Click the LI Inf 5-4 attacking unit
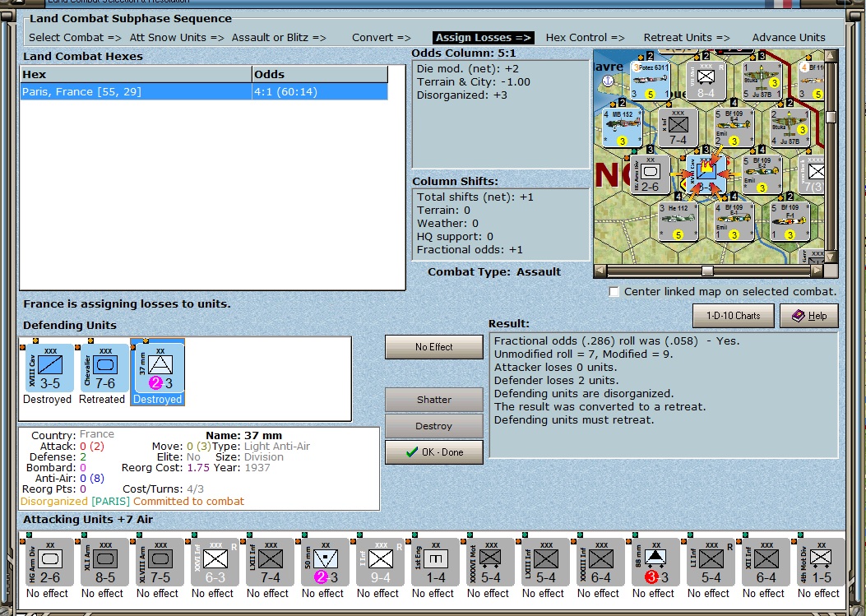The height and width of the screenshot is (616, 866). click(711, 562)
